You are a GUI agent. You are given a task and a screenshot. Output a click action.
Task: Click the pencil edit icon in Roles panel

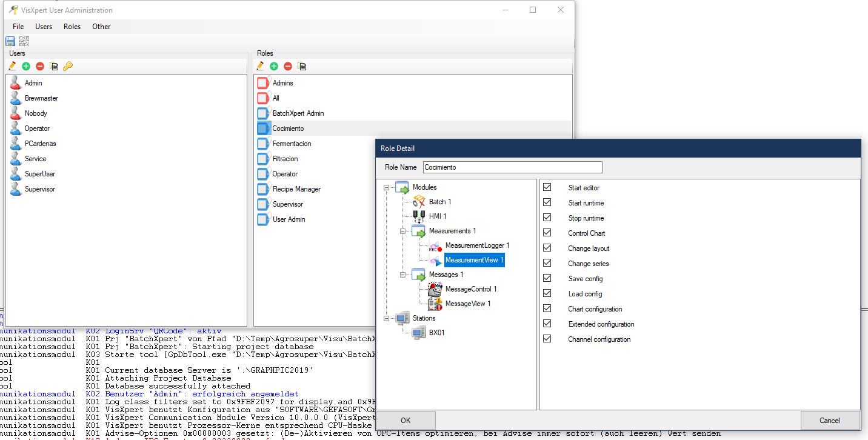(260, 66)
